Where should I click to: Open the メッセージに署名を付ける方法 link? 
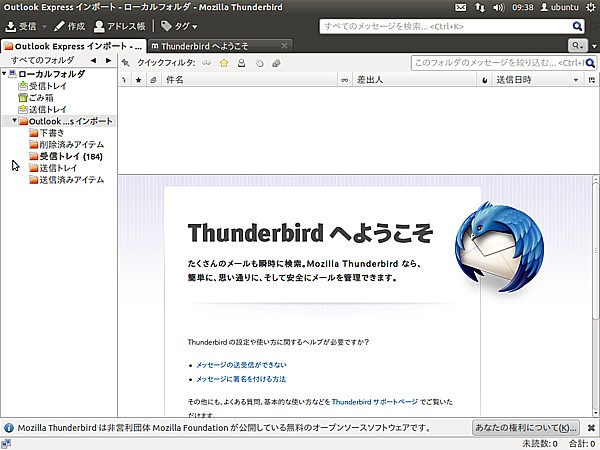pos(241,379)
